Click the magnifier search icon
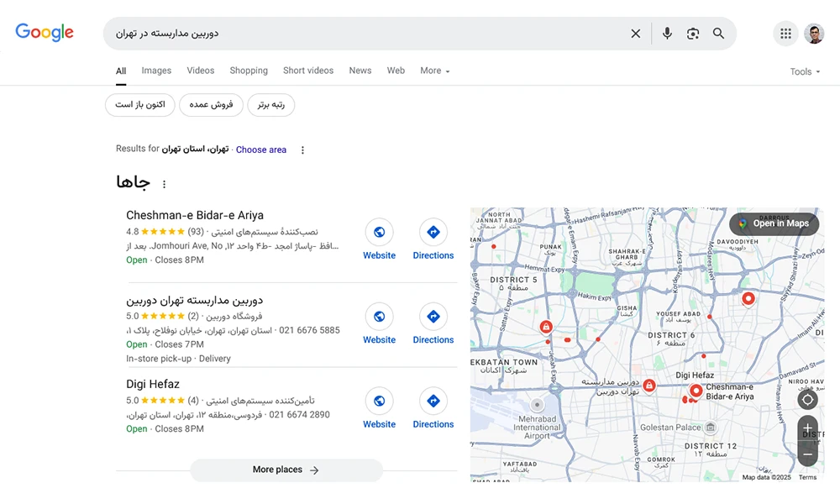Image resolution: width=840 pixels, height=504 pixels. (718, 34)
